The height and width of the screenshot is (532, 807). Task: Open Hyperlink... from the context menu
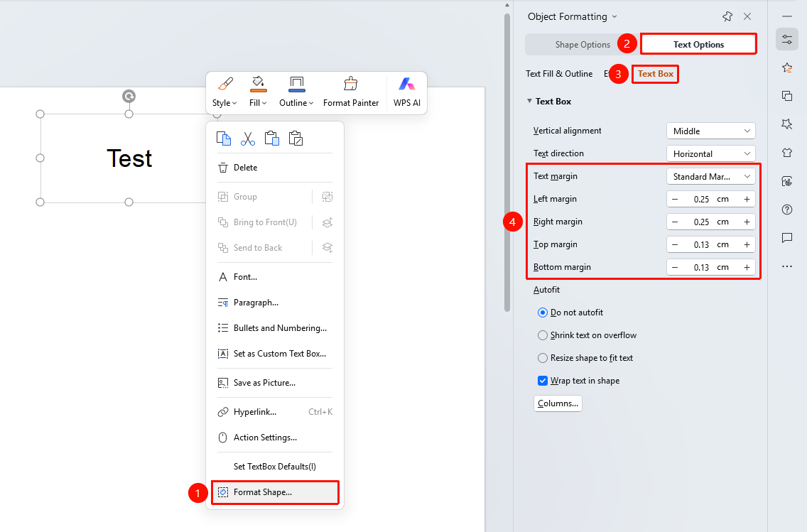coord(275,411)
